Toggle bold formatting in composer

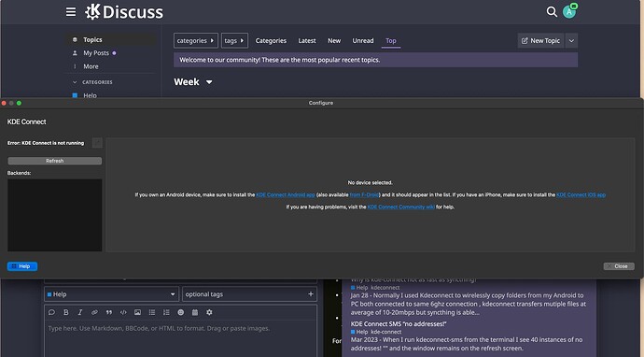(x=65, y=312)
